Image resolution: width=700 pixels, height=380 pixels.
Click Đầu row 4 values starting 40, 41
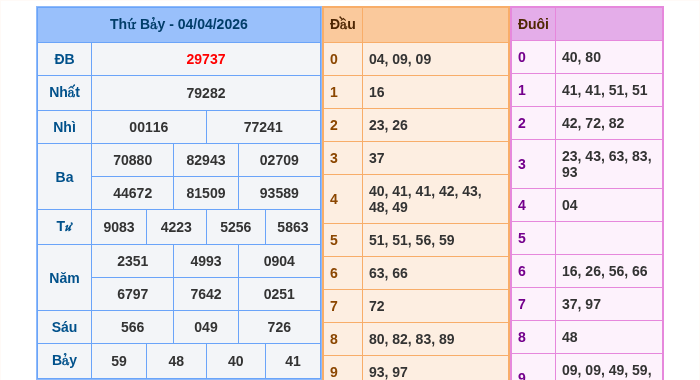pos(425,199)
